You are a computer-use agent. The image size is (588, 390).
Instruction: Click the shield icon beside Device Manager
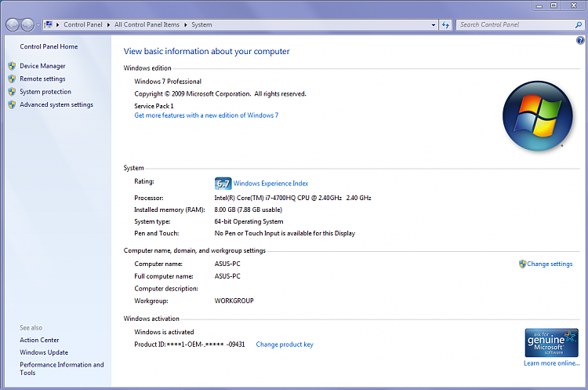[12, 66]
